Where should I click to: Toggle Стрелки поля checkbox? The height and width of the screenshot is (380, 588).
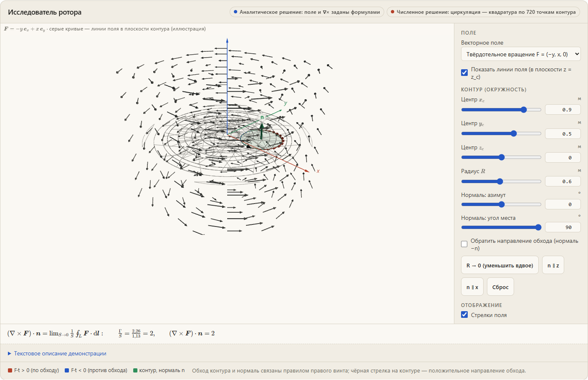[x=464, y=315]
